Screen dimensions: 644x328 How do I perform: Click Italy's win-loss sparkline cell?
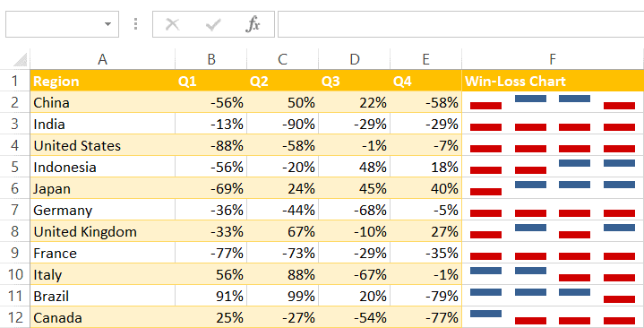click(x=553, y=274)
